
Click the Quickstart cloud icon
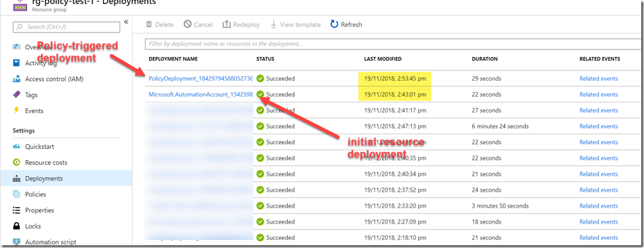tap(17, 147)
